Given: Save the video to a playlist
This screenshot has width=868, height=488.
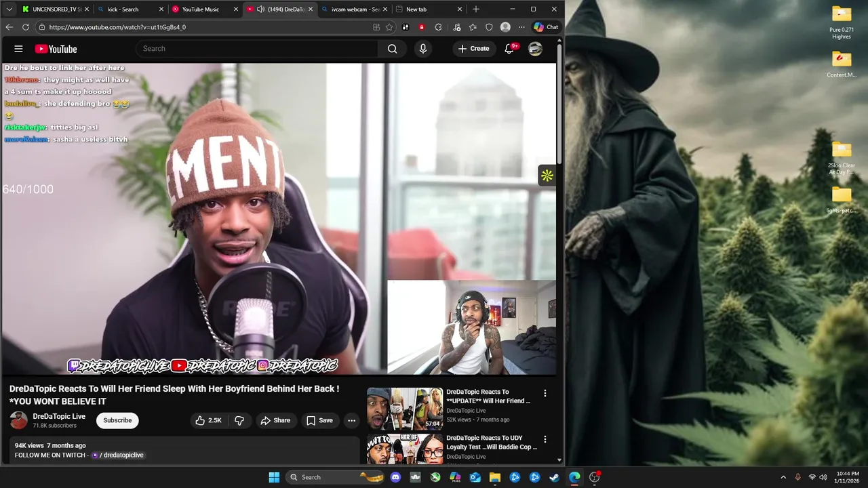Looking at the screenshot, I should click(319, 420).
